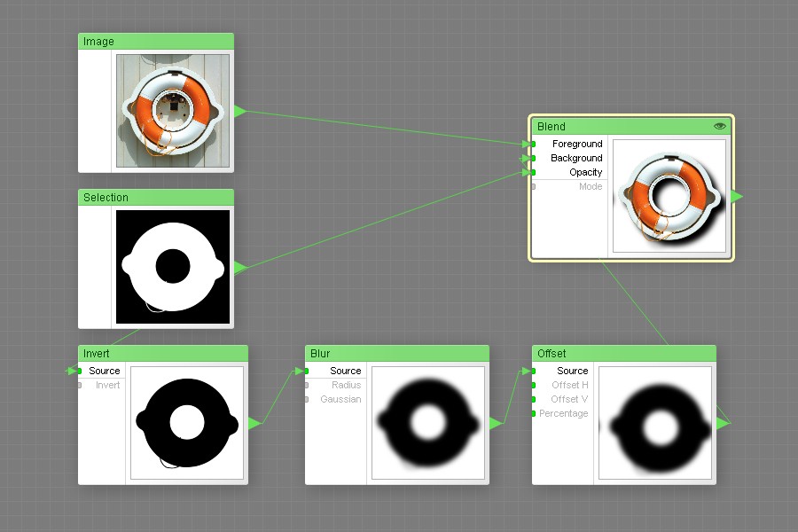
Task: Click the Offset V port on Offset node
Action: (533, 400)
